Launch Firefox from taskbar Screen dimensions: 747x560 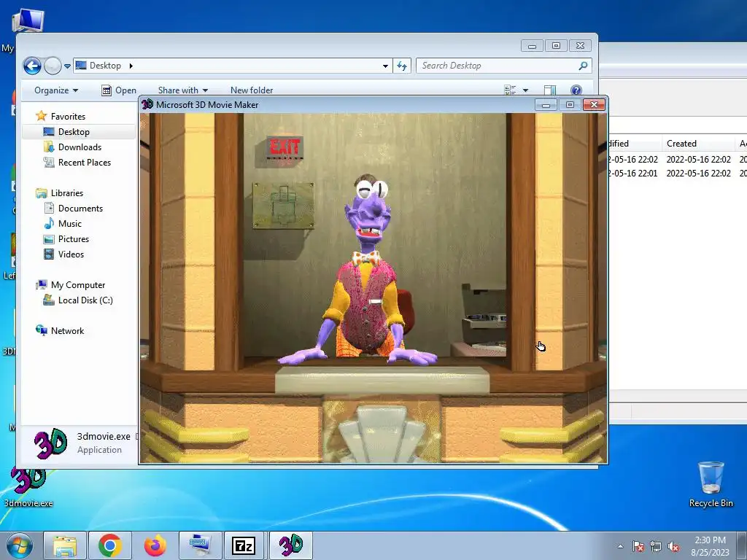[155, 545]
